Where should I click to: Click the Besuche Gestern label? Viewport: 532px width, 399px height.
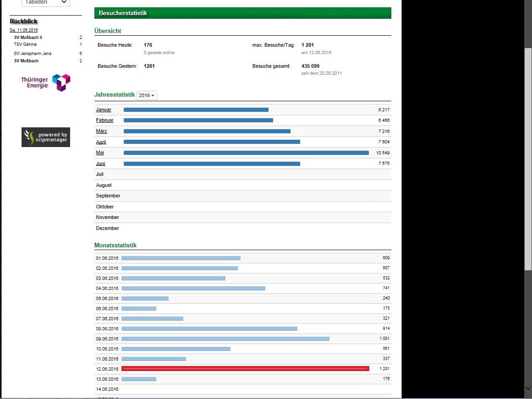pyautogui.click(x=117, y=66)
